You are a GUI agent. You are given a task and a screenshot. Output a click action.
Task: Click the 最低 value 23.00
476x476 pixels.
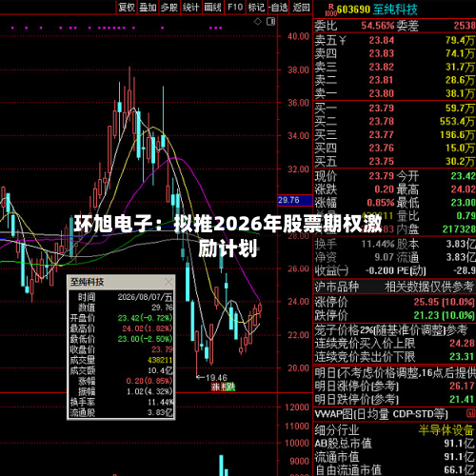[464, 203]
